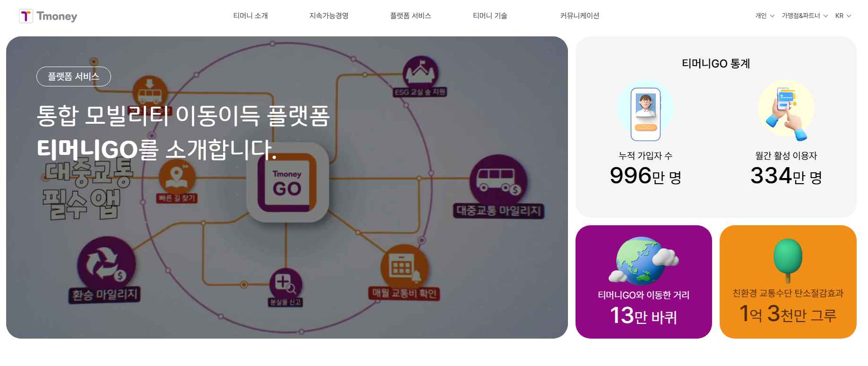Screen dimensions: 868x366
Task: Click the card-in-hand illustration above 월간 활성 이용자
Action: tap(786, 111)
